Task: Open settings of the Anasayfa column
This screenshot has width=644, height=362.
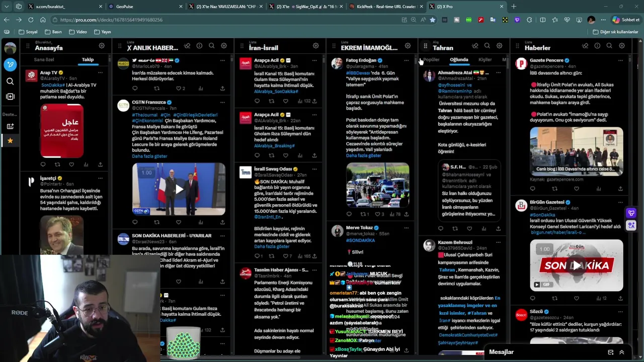Action: [x=102, y=46]
